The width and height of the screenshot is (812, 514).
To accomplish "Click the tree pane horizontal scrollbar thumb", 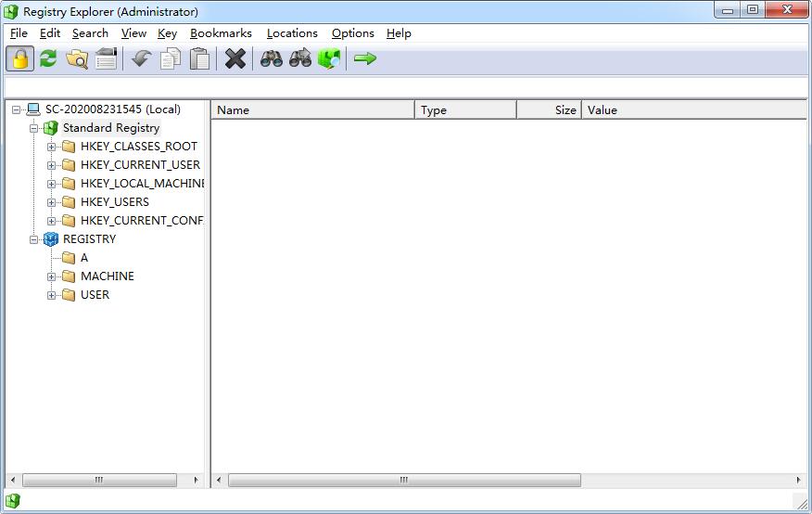I will tap(99, 480).
